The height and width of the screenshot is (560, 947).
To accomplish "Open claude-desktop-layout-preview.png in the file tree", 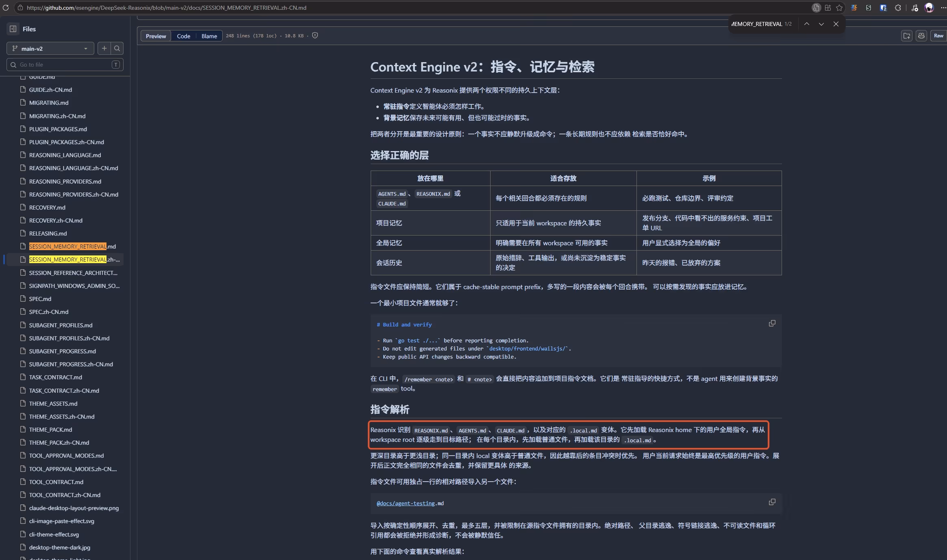I will click(74, 508).
